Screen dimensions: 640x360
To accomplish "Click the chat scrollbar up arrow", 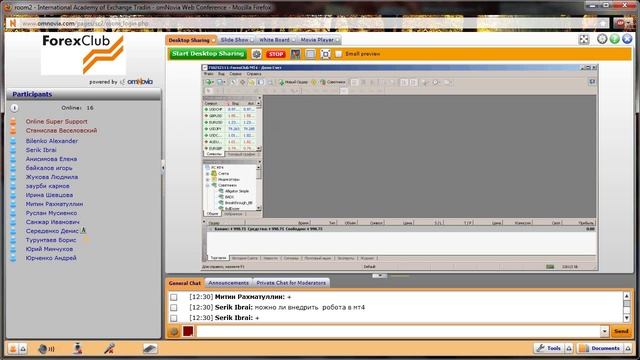I will click(627, 296).
